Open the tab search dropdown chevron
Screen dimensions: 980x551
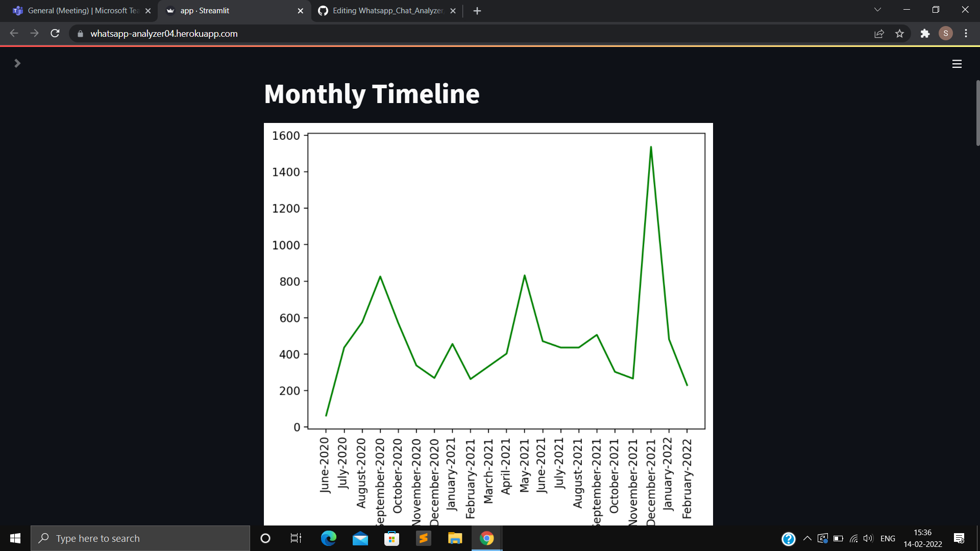[x=877, y=9]
